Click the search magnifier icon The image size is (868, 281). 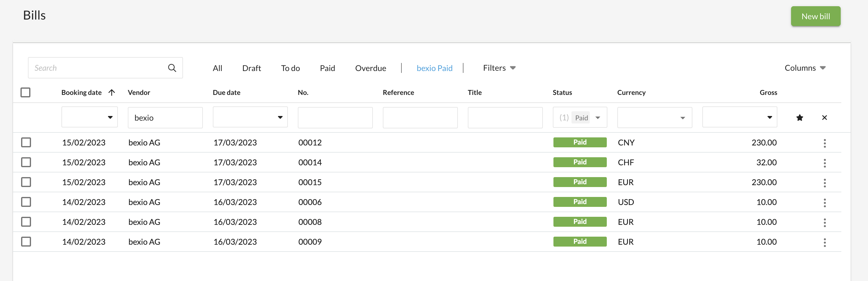tap(172, 68)
